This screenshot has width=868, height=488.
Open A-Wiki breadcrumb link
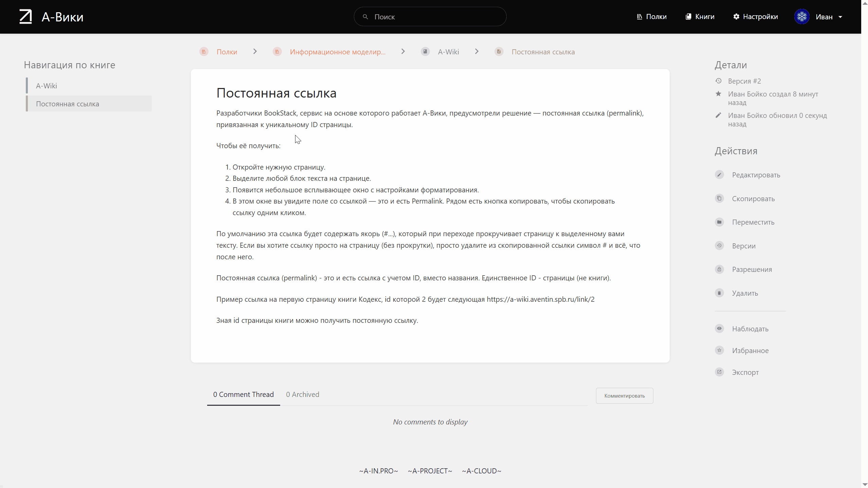[x=448, y=52]
